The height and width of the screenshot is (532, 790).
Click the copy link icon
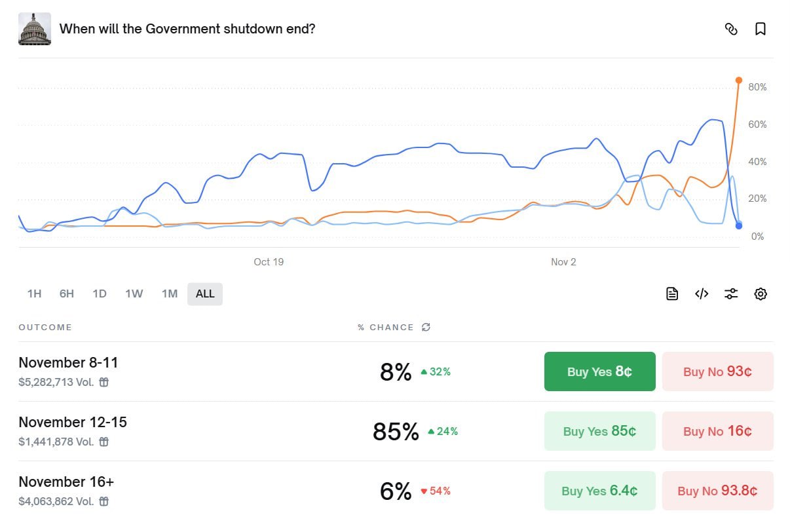731,29
